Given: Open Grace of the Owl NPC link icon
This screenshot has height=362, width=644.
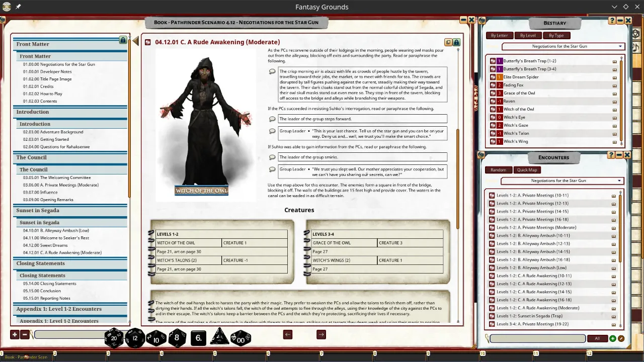Looking at the screenshot, I should coord(493,93).
